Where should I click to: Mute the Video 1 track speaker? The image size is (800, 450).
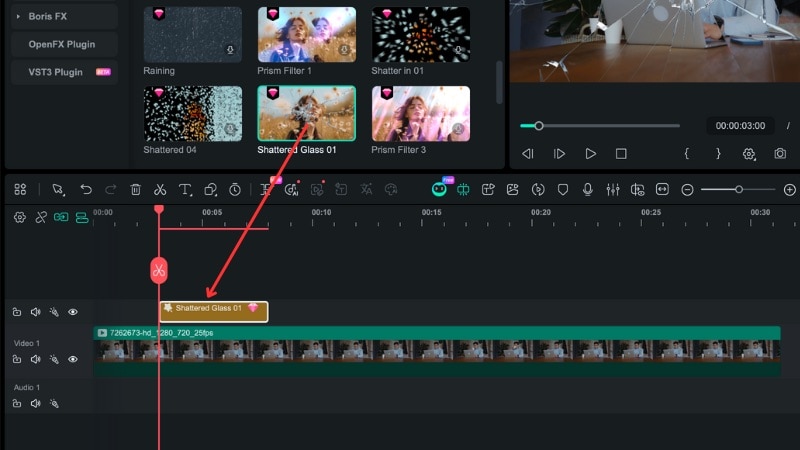click(x=35, y=359)
